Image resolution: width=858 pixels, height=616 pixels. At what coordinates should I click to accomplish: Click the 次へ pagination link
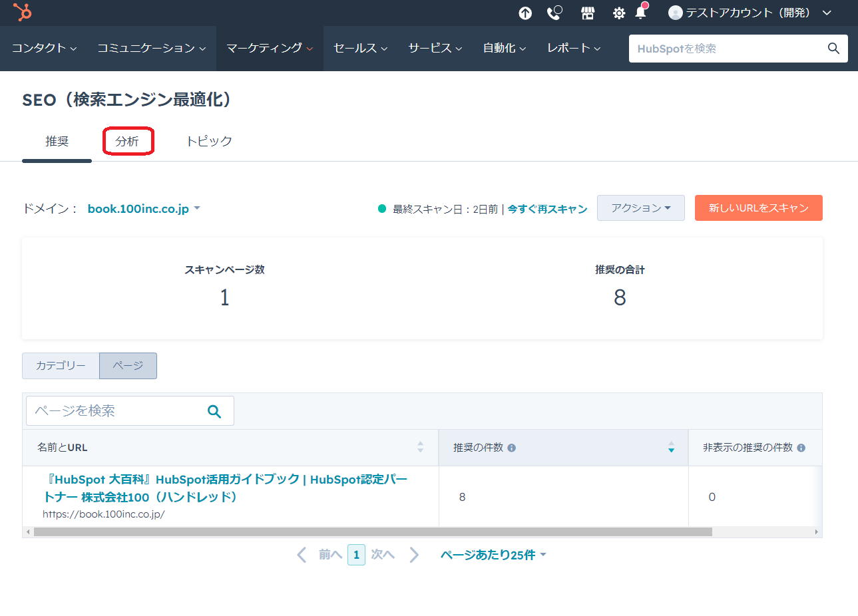pyautogui.click(x=383, y=555)
